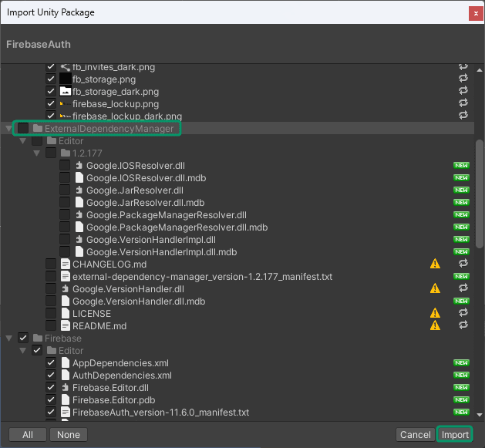
Task: Close the Import Unity Package dialog
Action: tap(476, 14)
